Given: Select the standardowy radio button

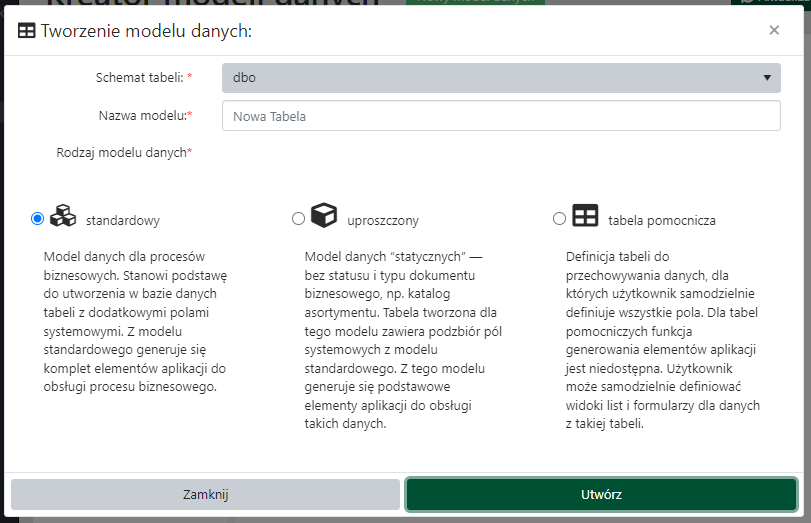Looking at the screenshot, I should tap(37, 219).
